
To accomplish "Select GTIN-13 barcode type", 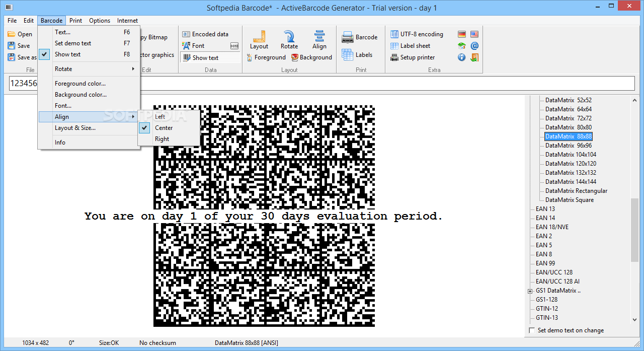I will (x=547, y=318).
